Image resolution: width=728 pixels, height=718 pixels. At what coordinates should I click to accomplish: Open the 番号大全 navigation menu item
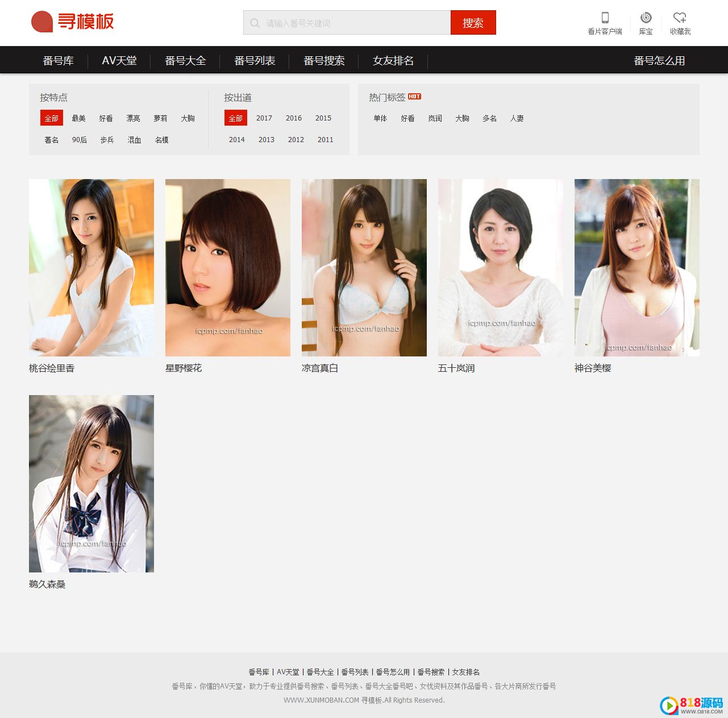[x=185, y=60]
